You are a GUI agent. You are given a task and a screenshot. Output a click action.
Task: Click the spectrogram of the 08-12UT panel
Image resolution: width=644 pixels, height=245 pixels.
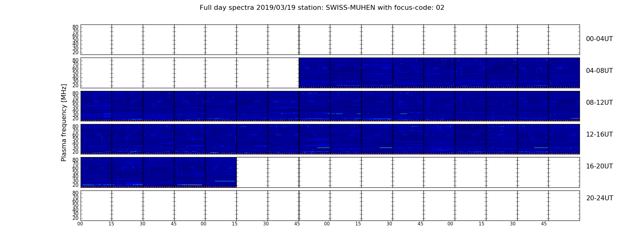click(x=330, y=106)
